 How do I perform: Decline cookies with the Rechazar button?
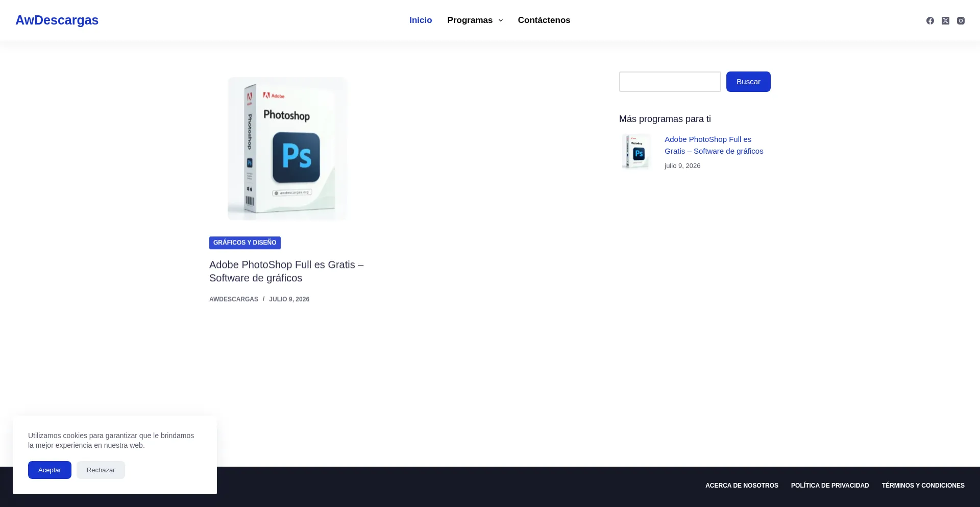pos(101,470)
